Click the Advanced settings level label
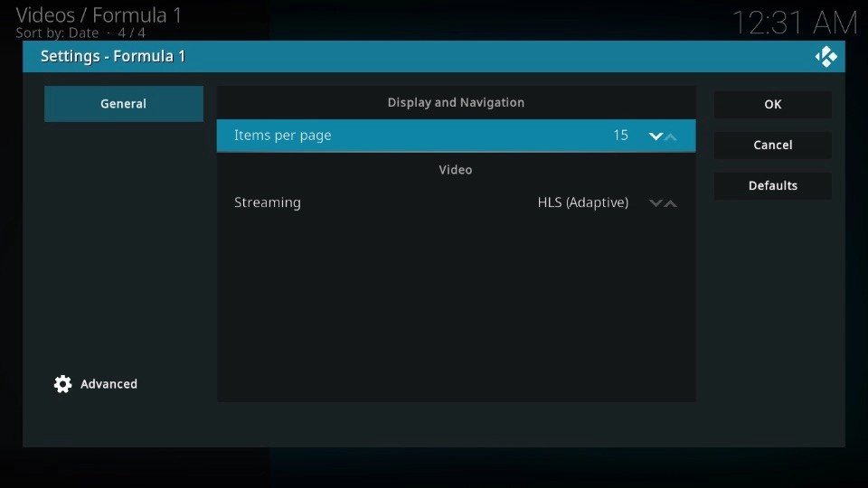Image resolution: width=868 pixels, height=488 pixels. [109, 384]
